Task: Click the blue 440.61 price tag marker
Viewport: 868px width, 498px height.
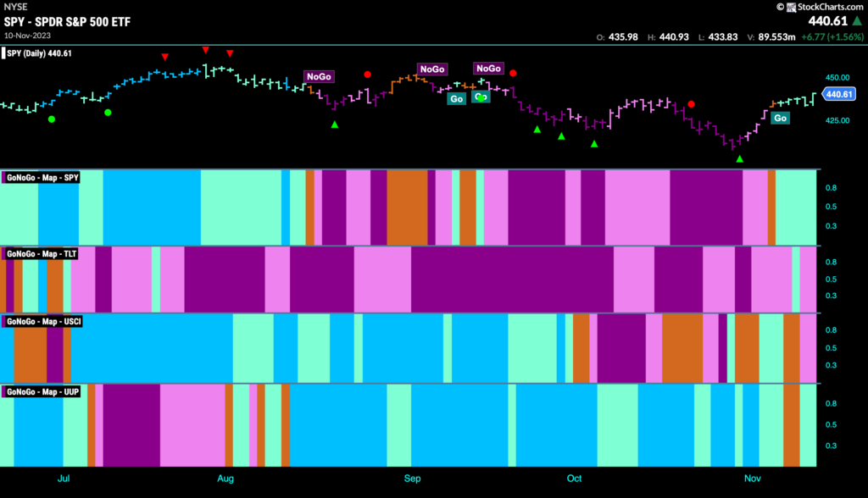Action: point(838,94)
